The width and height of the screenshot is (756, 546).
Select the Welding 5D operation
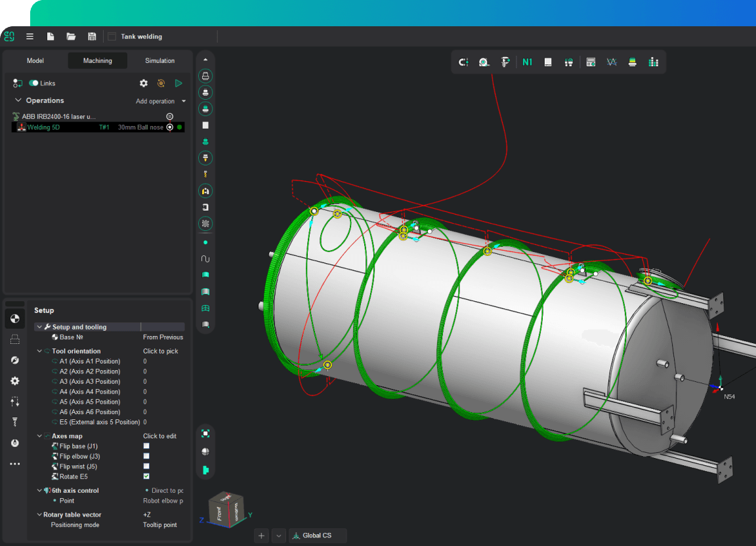pyautogui.click(x=43, y=127)
